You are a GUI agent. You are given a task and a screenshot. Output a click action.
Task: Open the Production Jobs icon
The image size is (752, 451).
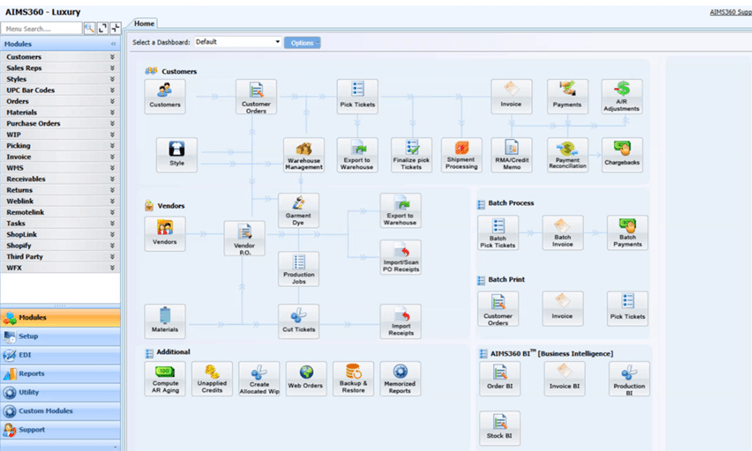[298, 269]
